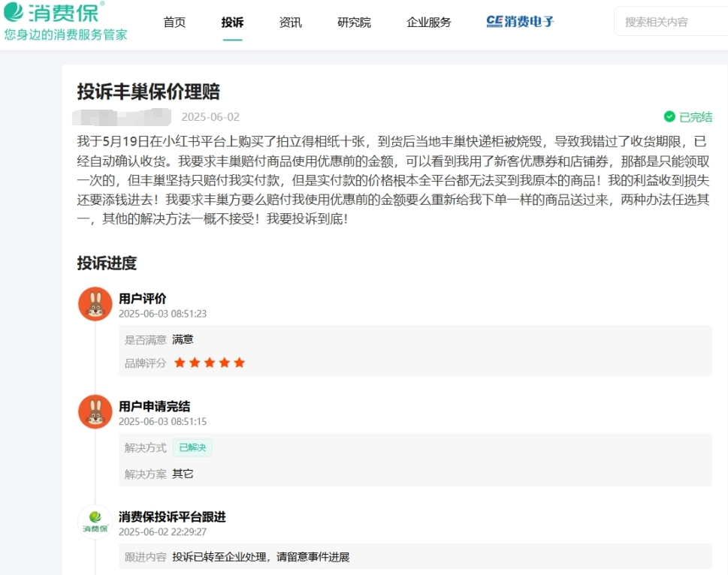The width and height of the screenshot is (728, 575).
Task: Click the timestamp 2025-06-02 22:29:27
Action: 162,532
